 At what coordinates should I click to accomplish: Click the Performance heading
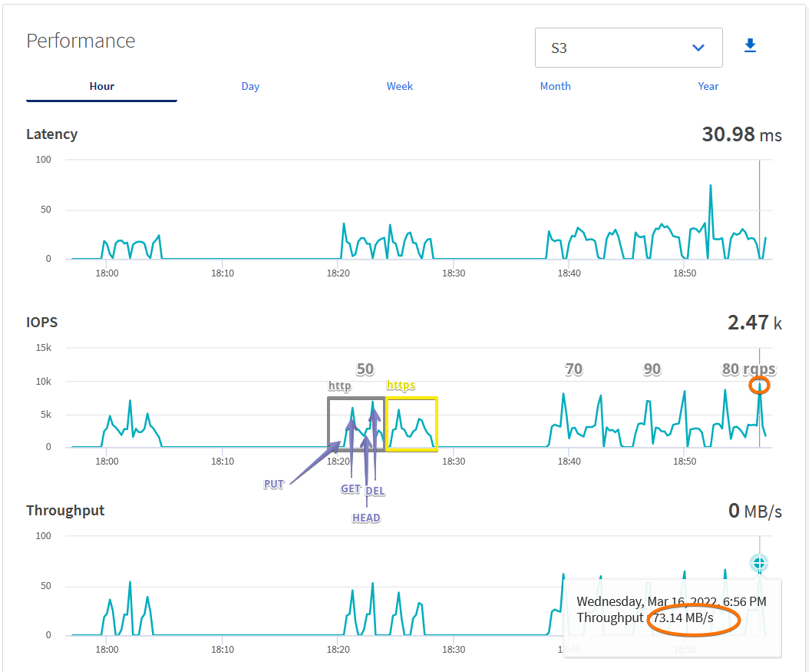81,41
